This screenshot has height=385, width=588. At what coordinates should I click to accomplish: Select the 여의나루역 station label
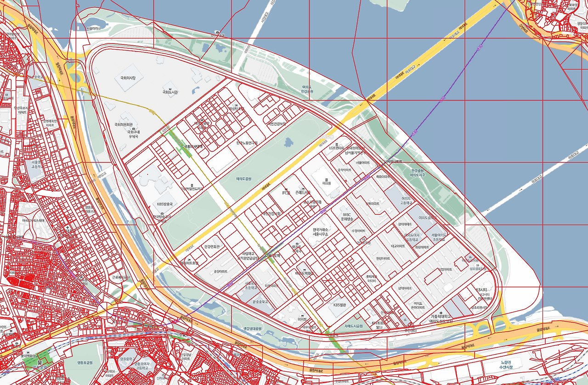(x=394, y=162)
